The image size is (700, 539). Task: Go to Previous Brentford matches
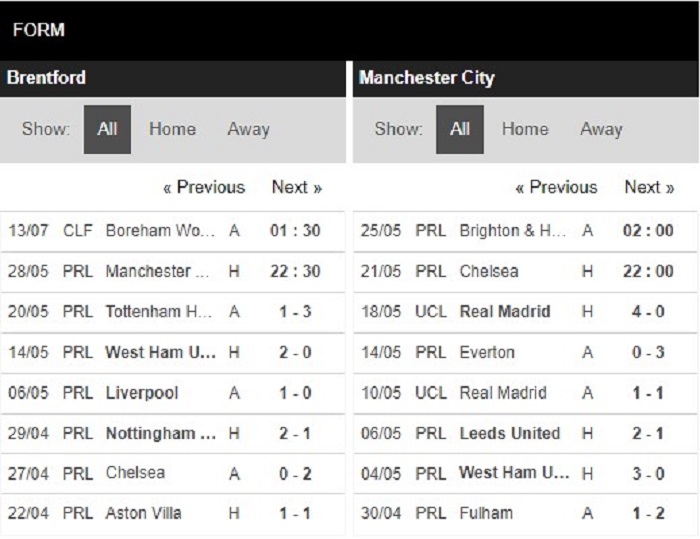tap(204, 187)
